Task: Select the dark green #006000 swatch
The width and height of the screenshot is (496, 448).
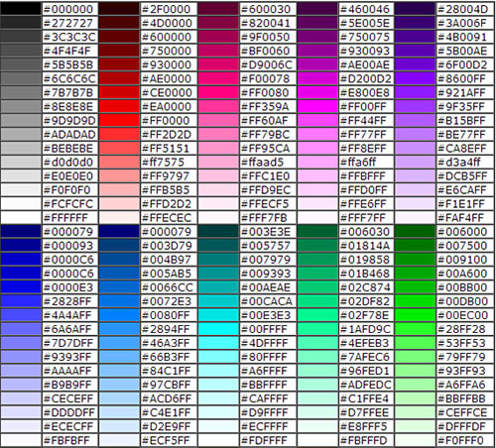Action: click(415, 232)
